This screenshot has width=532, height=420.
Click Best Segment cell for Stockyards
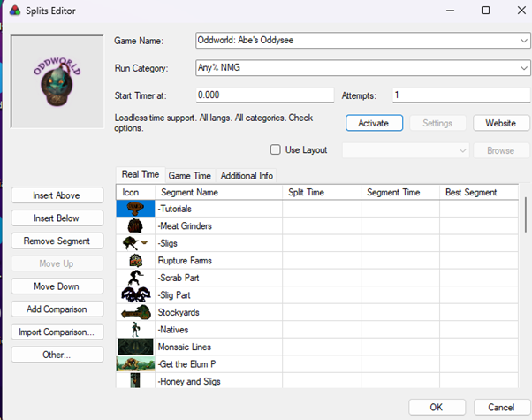tap(479, 312)
